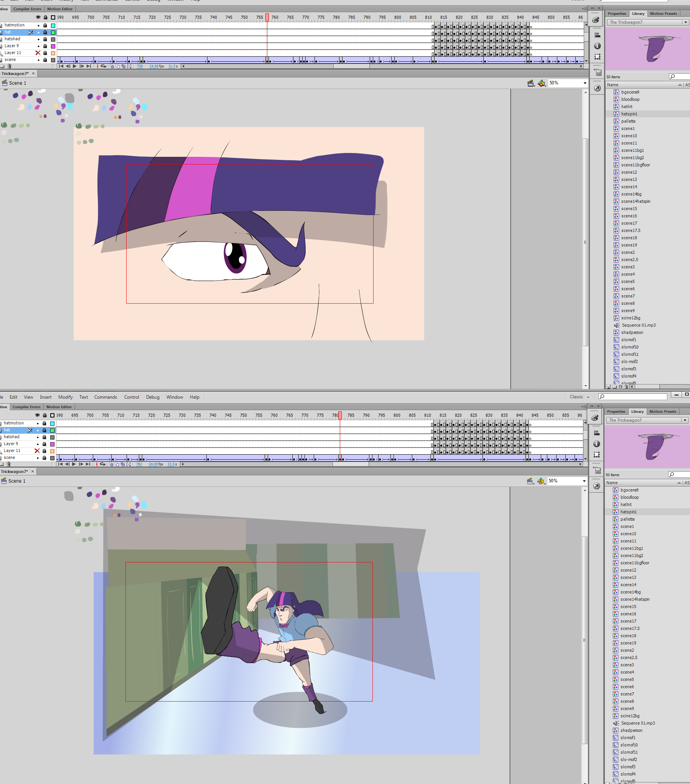Click the Delete layer trash icon in lower timeline
Screen dimensions: 690x784
pos(9,465)
